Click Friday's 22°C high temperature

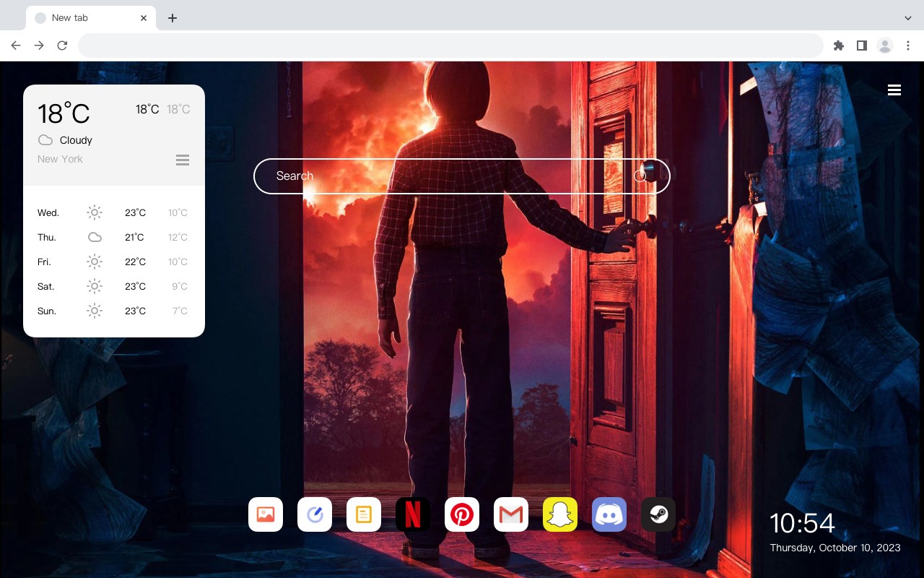point(135,262)
